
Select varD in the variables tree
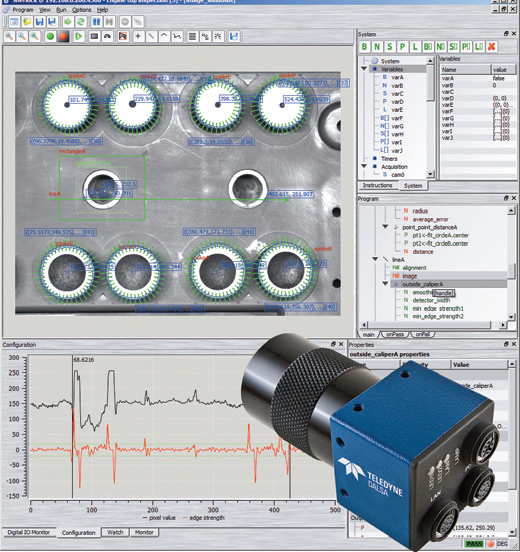point(397,102)
